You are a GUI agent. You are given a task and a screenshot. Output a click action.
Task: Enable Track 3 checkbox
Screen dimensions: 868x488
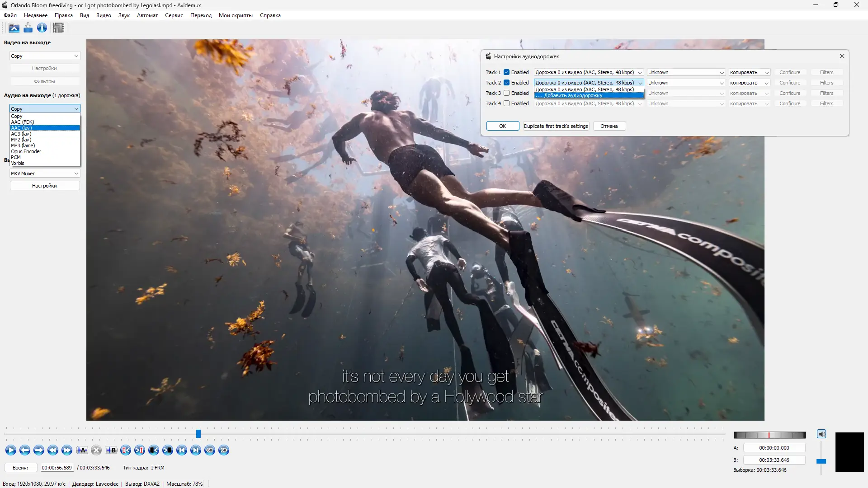pos(507,93)
